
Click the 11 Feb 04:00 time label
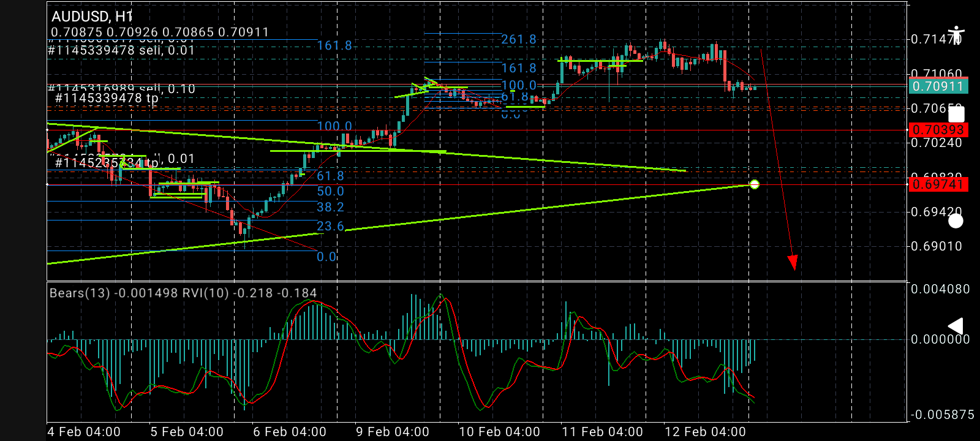603,432
